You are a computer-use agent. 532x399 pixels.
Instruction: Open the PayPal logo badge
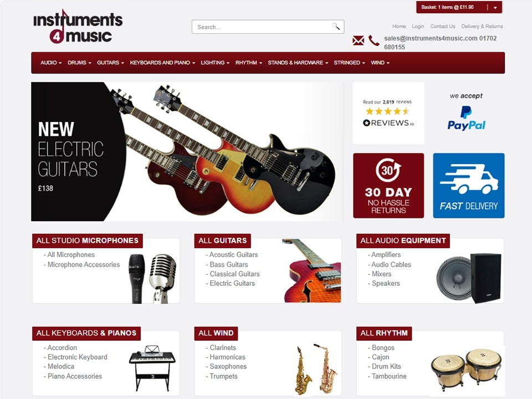tap(466, 118)
